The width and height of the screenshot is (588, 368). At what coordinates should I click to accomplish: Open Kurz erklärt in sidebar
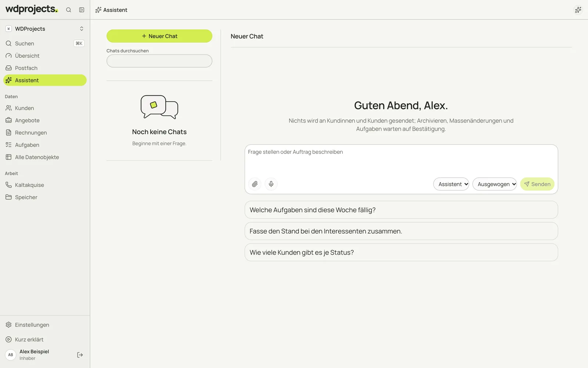45,340
